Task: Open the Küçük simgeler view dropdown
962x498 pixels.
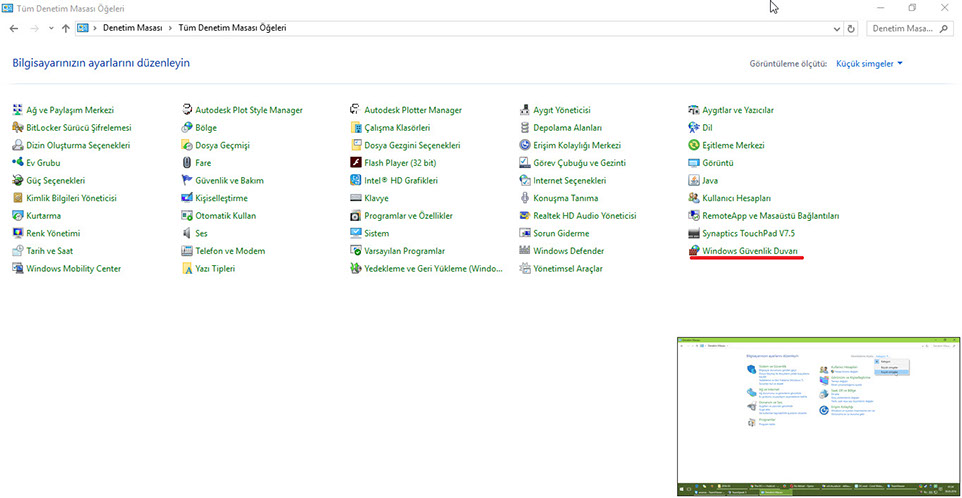Action: [869, 64]
